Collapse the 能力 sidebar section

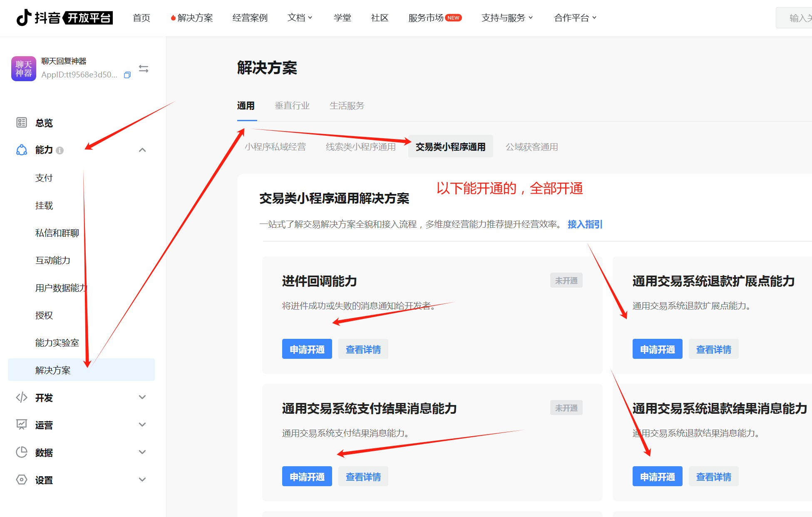point(142,150)
